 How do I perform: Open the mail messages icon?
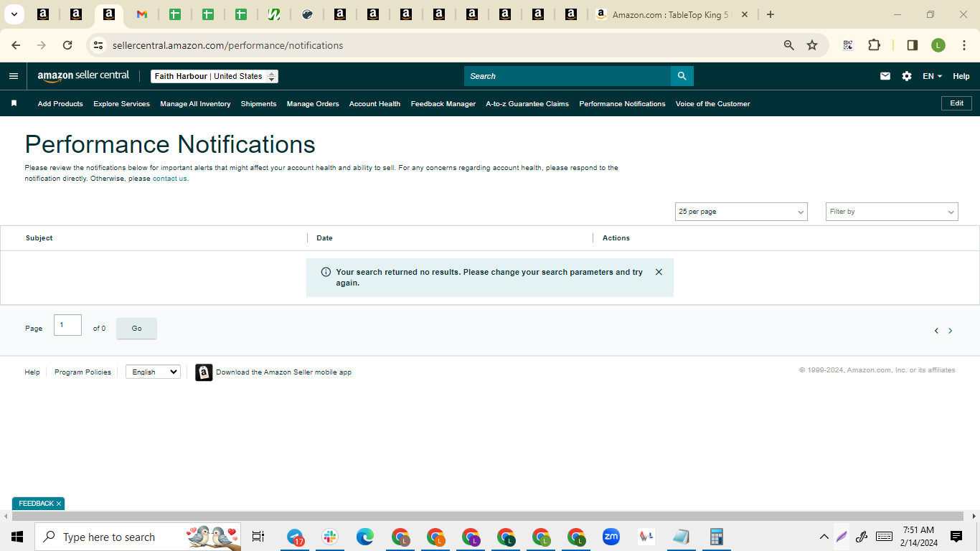[885, 76]
